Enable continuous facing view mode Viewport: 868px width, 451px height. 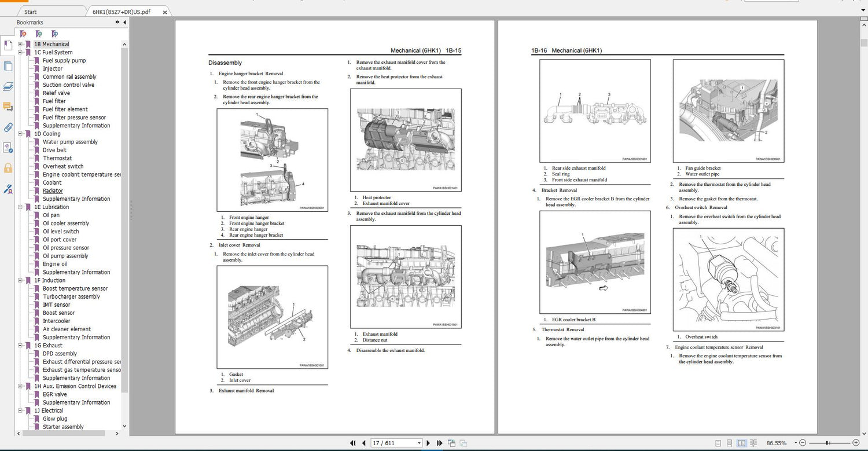tap(753, 443)
